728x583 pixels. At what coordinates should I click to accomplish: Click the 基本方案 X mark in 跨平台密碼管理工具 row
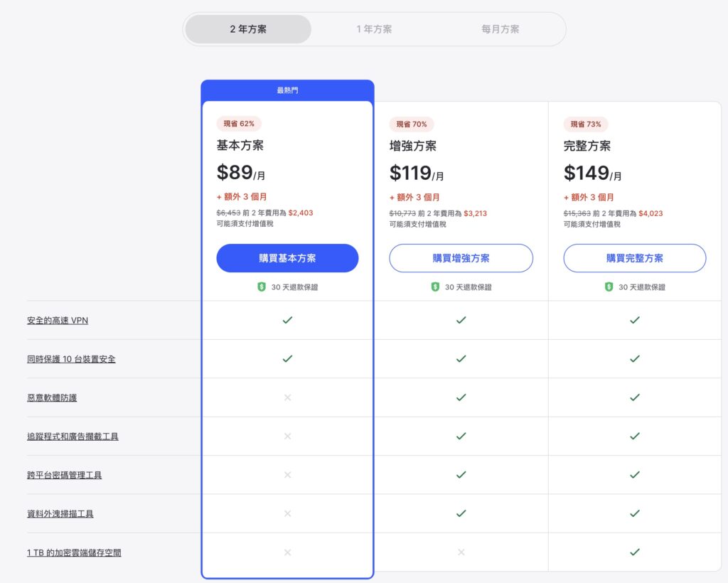click(287, 474)
